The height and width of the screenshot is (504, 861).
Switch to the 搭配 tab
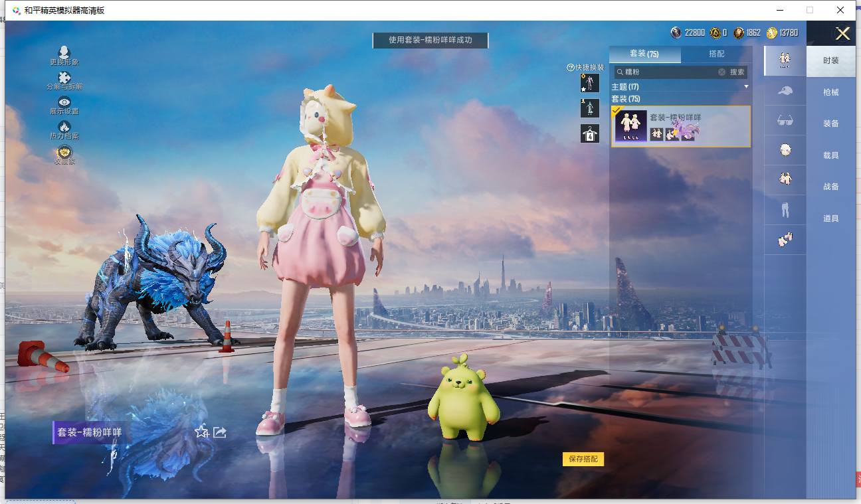click(717, 54)
